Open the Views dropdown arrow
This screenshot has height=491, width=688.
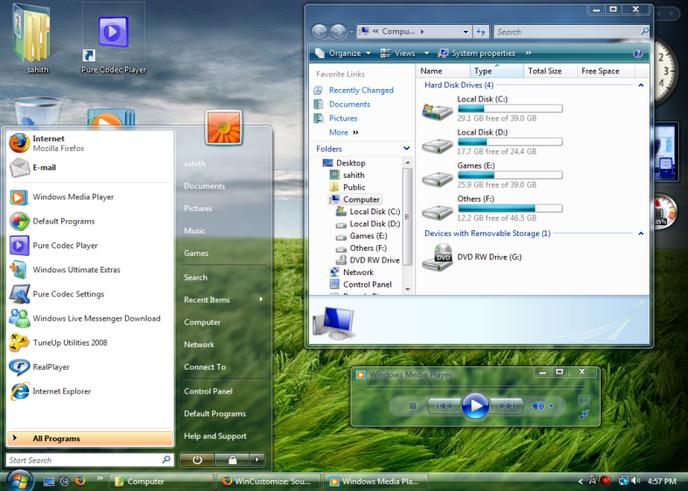tap(426, 54)
